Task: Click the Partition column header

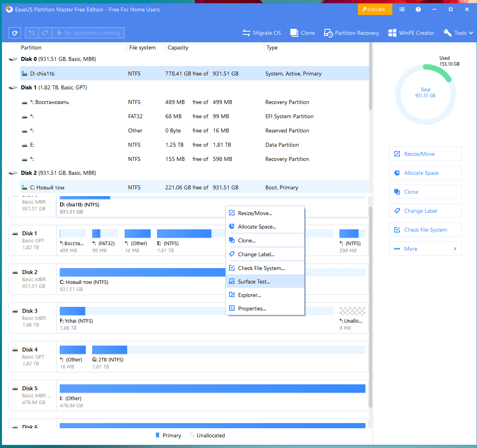Action: tap(31, 47)
